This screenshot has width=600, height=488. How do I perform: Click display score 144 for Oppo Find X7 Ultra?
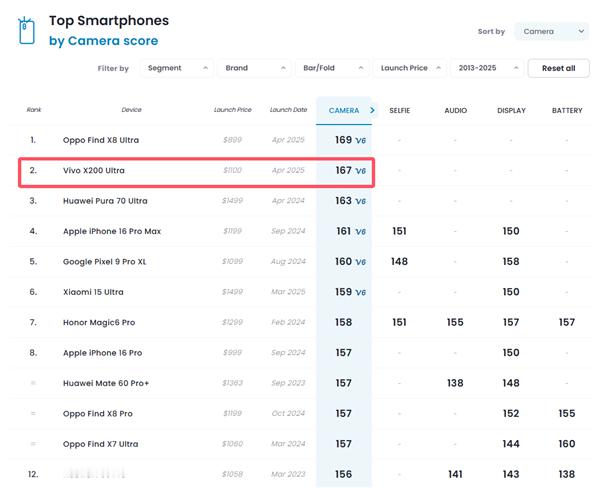[x=511, y=444]
